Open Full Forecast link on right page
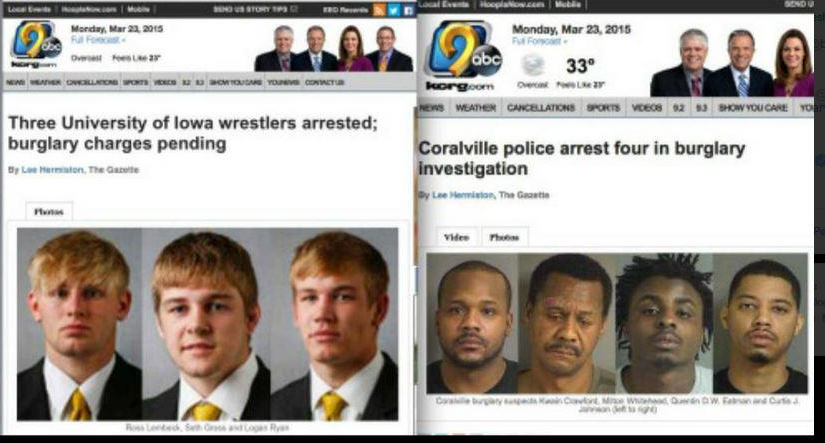The height and width of the screenshot is (443, 825). [x=539, y=41]
